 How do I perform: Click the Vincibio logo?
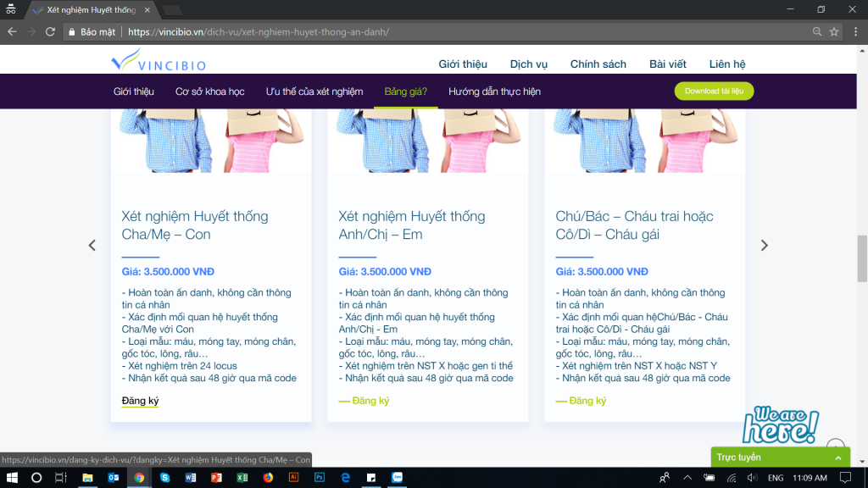tap(159, 60)
